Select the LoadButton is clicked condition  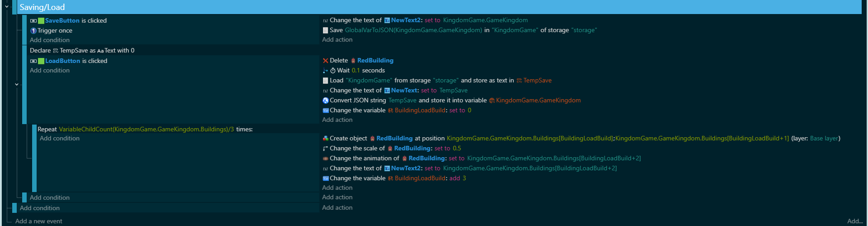coord(76,61)
